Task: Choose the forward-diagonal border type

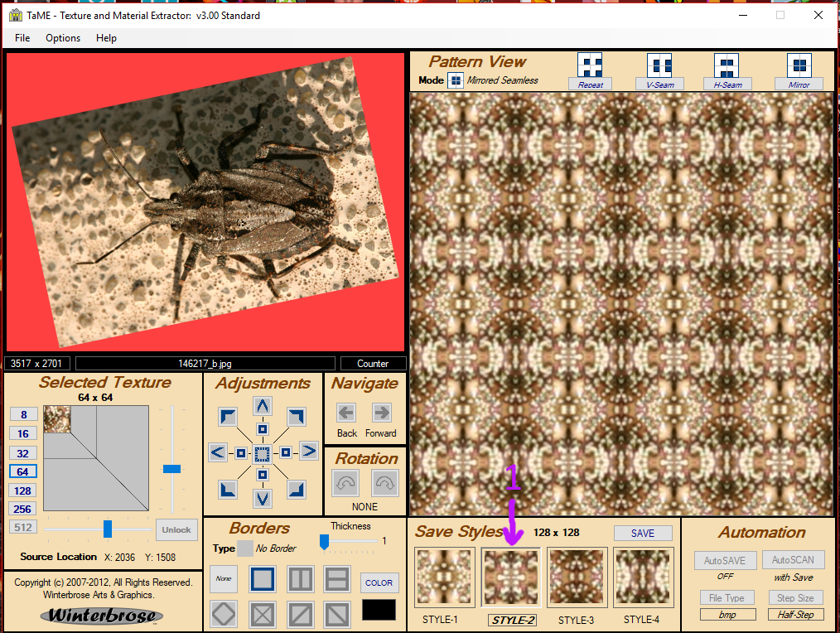Action: (301, 614)
